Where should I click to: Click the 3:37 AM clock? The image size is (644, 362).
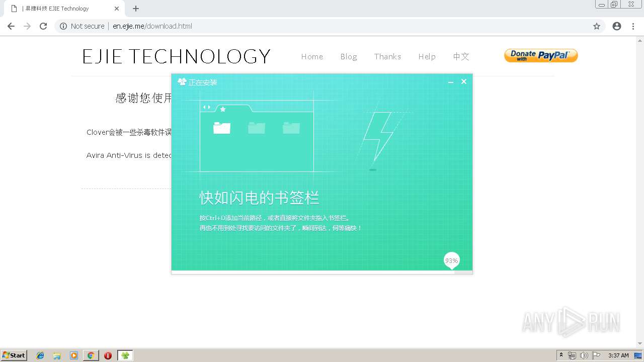(618, 355)
